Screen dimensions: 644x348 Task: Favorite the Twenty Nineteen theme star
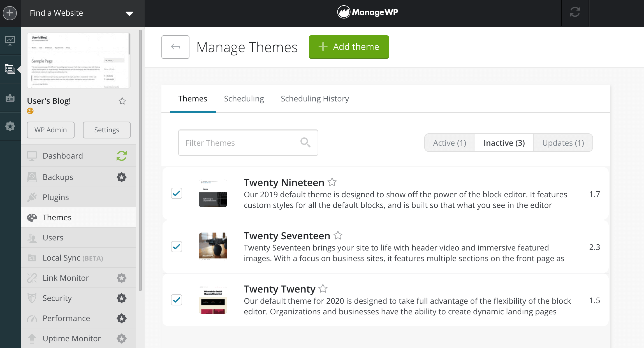click(x=332, y=182)
